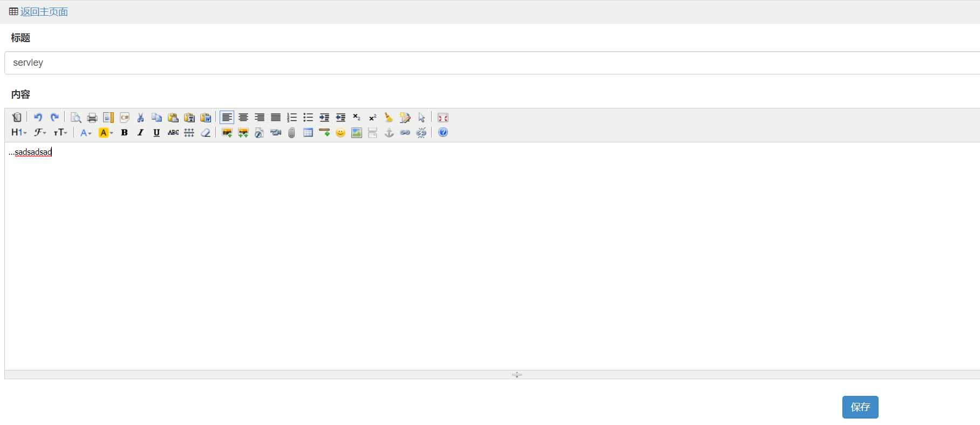Click the print icon

(x=92, y=117)
